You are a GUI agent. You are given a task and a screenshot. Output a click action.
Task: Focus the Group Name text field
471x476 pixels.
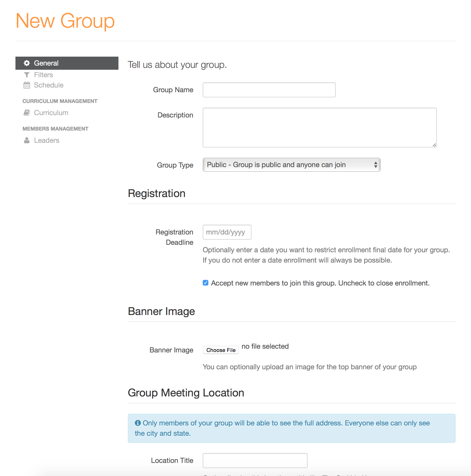pyautogui.click(x=269, y=90)
